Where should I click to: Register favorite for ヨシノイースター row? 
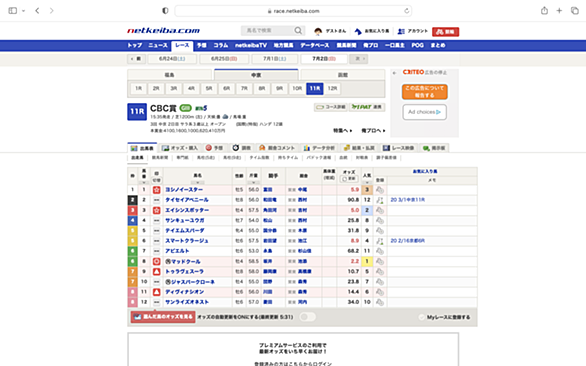pyautogui.click(x=380, y=190)
